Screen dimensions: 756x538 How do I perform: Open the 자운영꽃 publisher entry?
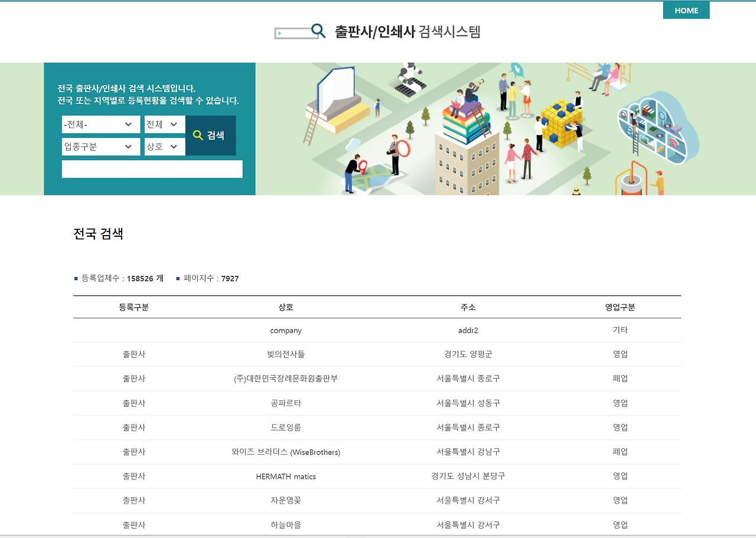click(x=285, y=500)
